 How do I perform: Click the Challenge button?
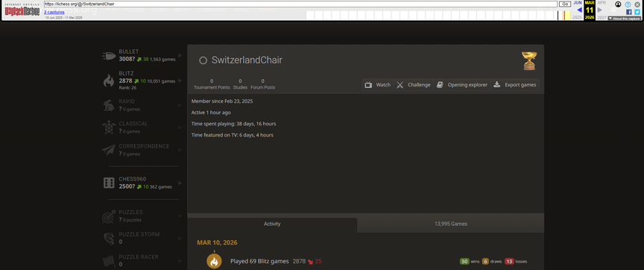click(x=414, y=85)
